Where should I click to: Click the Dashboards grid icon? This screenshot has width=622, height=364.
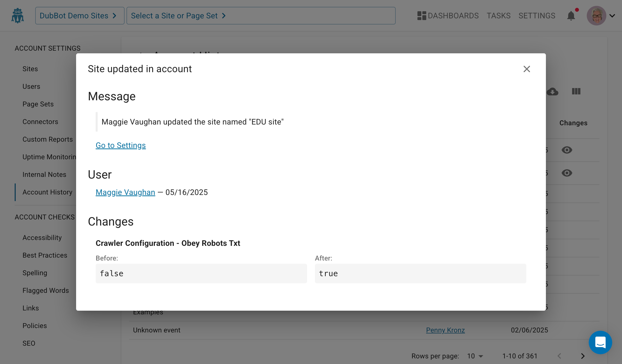(x=421, y=16)
